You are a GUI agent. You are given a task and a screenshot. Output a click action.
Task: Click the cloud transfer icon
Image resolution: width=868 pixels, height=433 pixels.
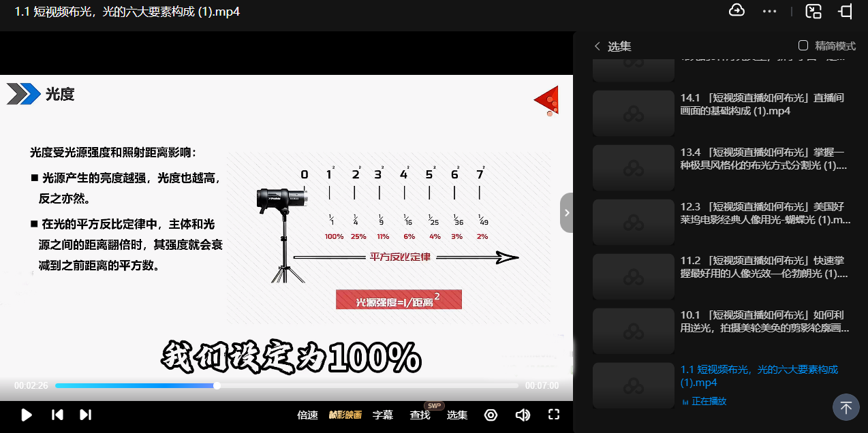(737, 11)
